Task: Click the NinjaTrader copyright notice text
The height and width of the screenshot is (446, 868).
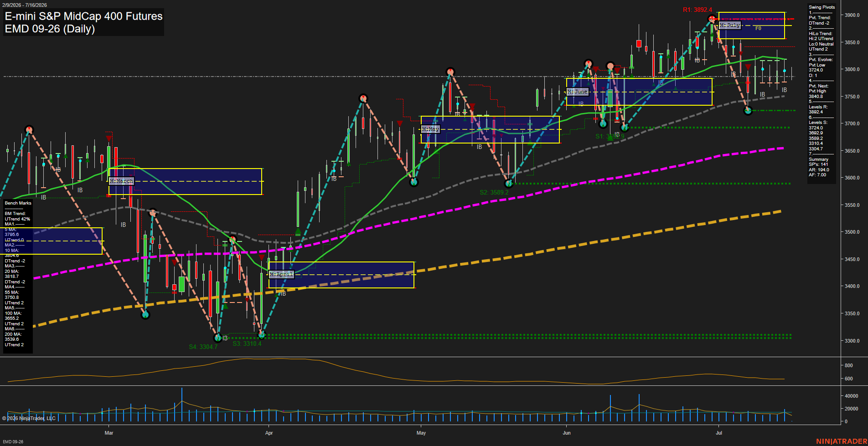Action: (x=29, y=418)
